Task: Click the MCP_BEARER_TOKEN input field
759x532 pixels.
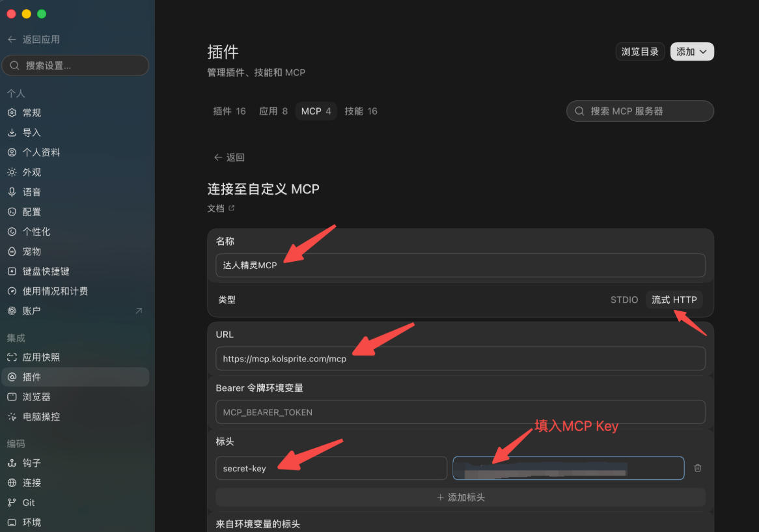Action: 460,412
